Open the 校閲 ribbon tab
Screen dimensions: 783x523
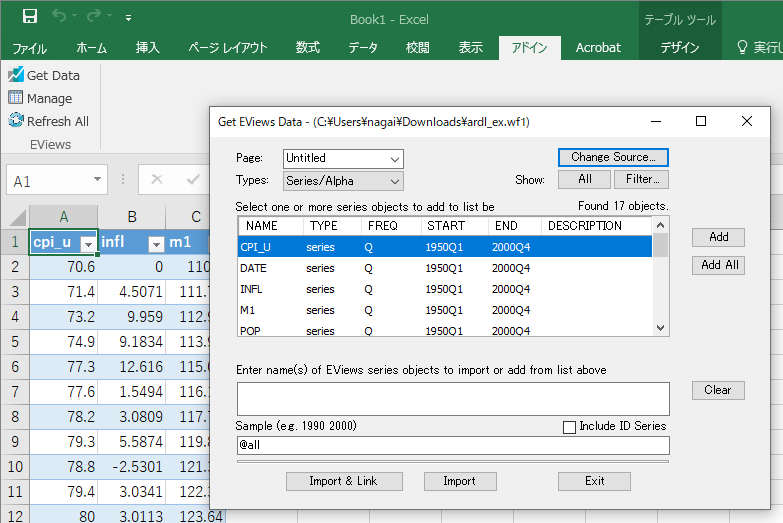(417, 48)
